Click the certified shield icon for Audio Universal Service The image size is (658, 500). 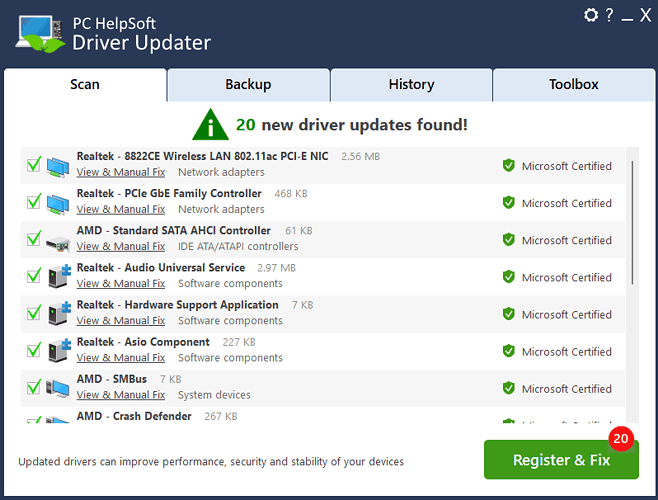[x=509, y=277]
